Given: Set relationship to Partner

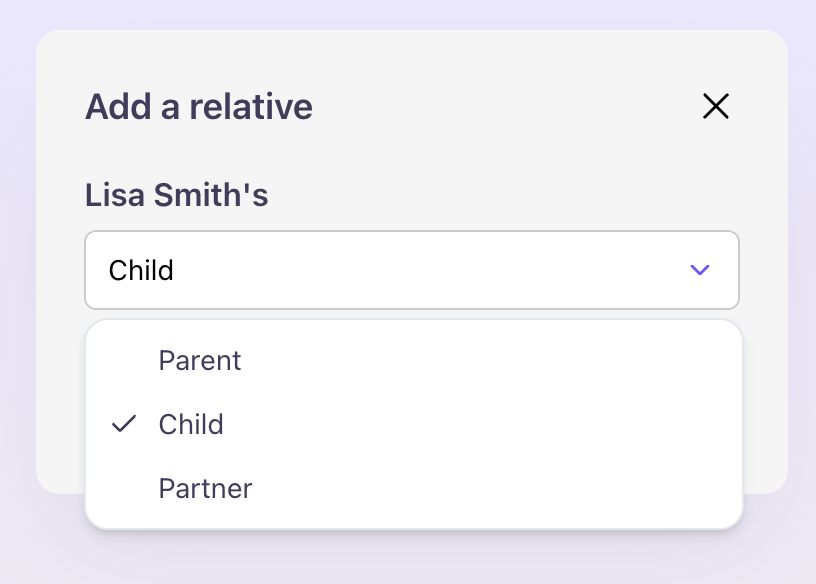Looking at the screenshot, I should click(205, 488).
